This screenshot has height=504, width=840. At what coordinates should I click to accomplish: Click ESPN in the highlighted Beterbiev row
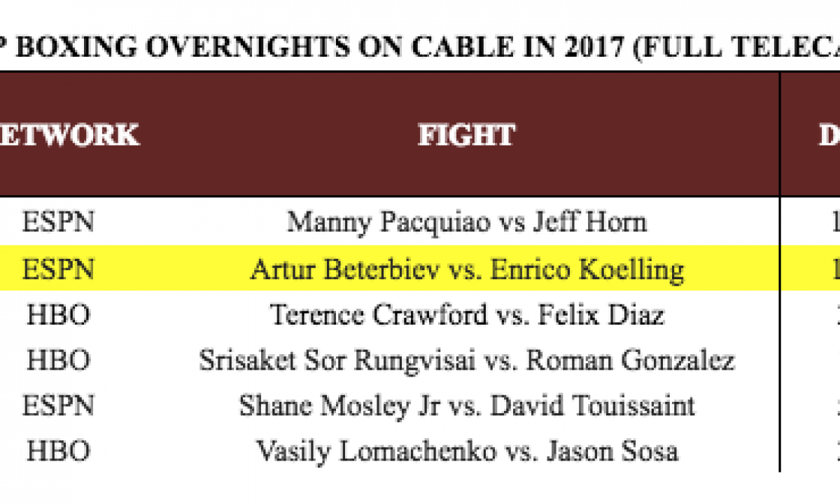[58, 270]
